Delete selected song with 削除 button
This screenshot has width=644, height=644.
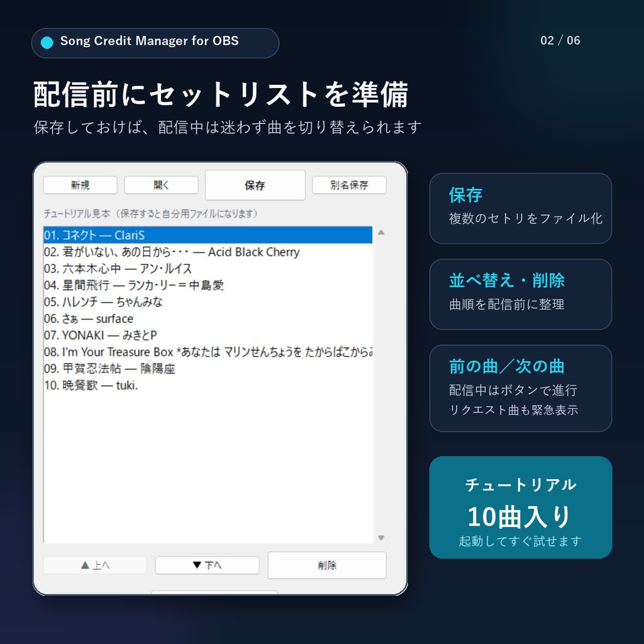pos(327,565)
